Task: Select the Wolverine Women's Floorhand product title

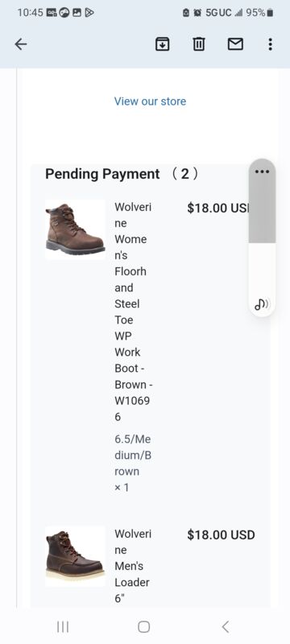Action: tap(134, 312)
